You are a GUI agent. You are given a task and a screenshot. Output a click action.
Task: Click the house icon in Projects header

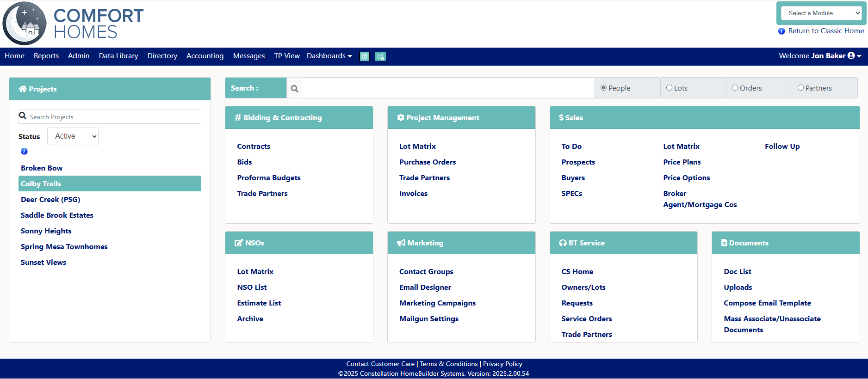click(22, 89)
